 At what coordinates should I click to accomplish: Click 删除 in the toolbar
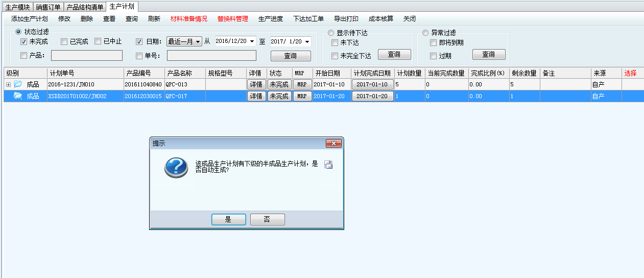click(x=87, y=19)
